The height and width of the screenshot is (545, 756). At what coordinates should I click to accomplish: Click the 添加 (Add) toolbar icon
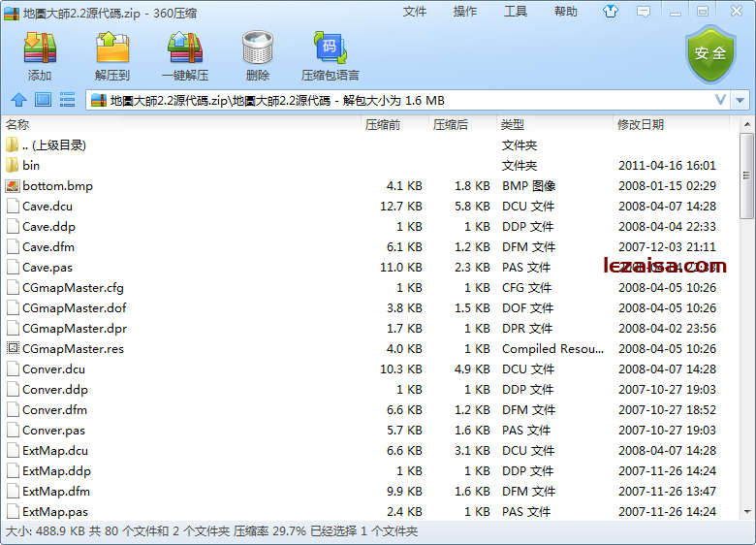tap(40, 48)
